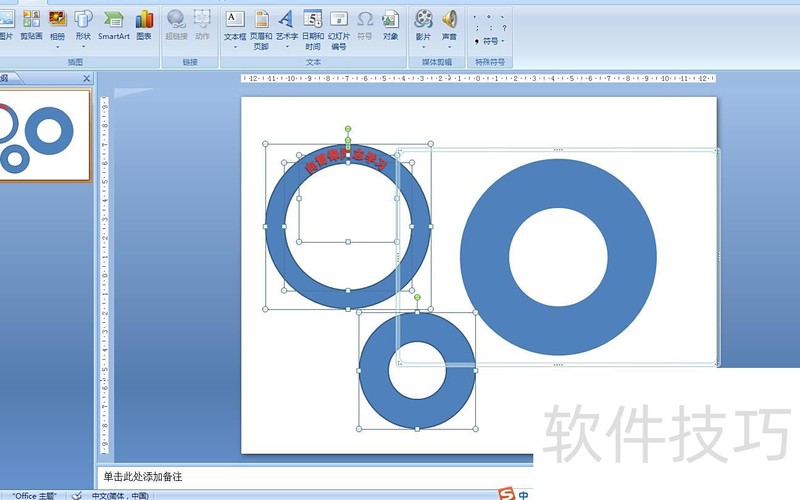Click the horizontal ruler above the slide
Viewport: 800px width, 500px height.
[x=478, y=79]
